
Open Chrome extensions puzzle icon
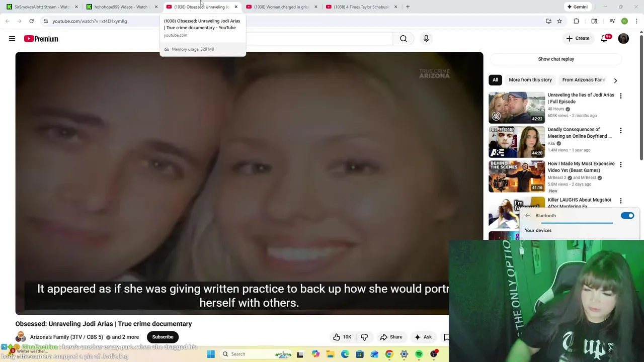point(577,21)
